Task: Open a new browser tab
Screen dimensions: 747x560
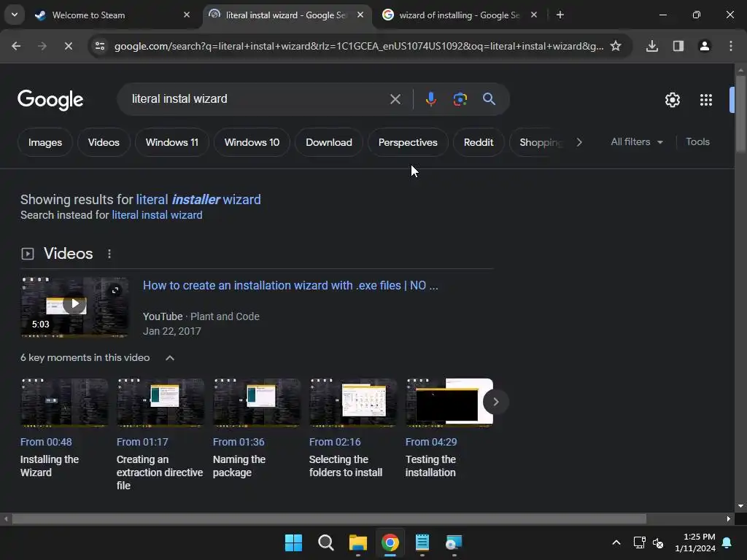Action: pos(560,15)
